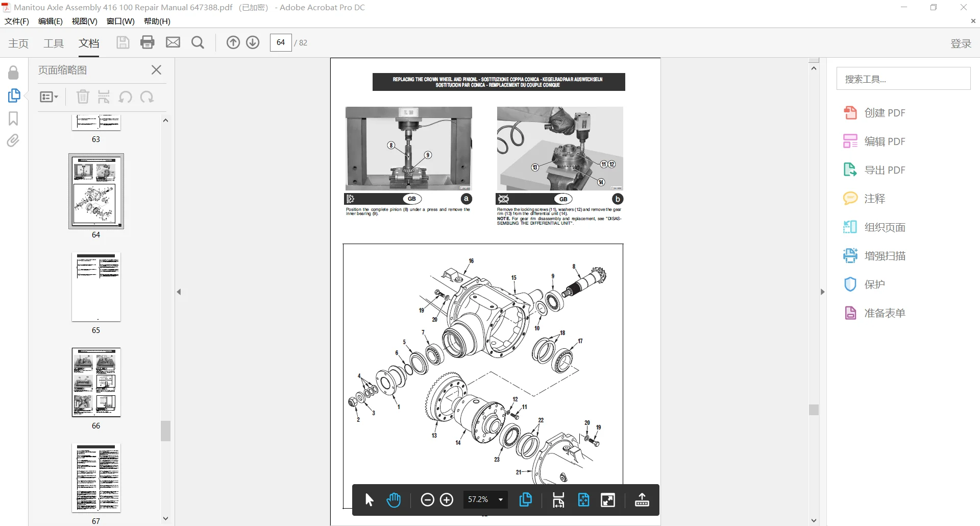Zoom out with the minus button
The height and width of the screenshot is (526, 980).
(427, 500)
